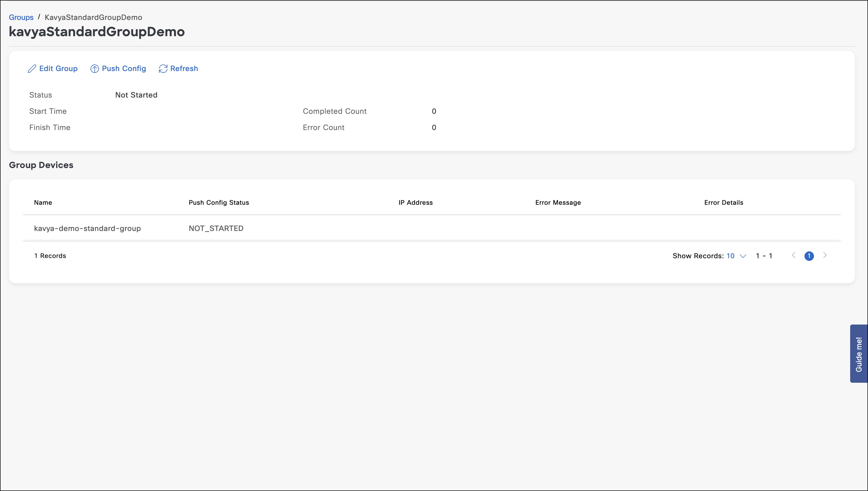Open the Edit Group action
This screenshot has width=868, height=491.
[x=53, y=68]
